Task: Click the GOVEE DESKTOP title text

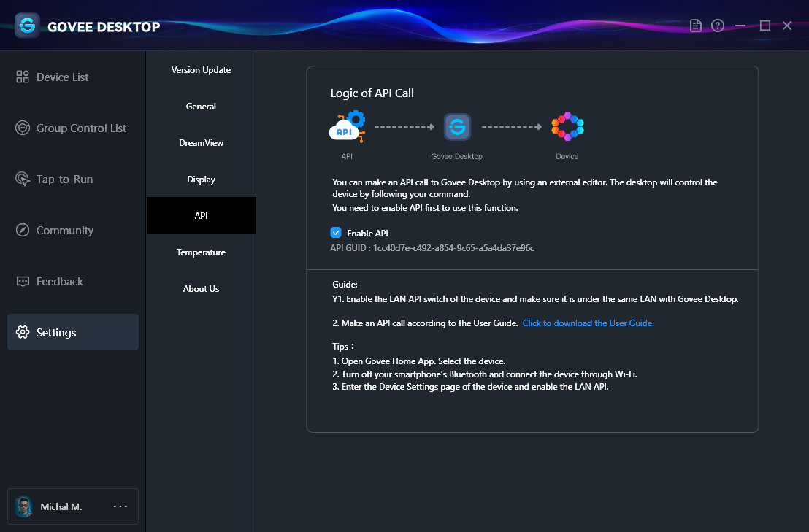Action: point(104,27)
